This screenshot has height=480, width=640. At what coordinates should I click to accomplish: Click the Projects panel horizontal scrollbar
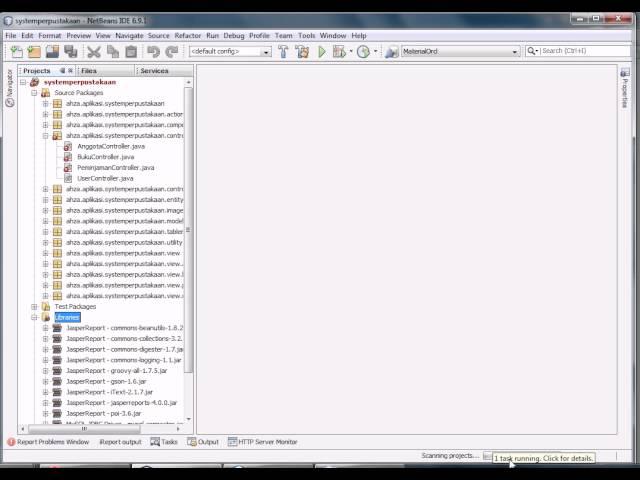84,429
